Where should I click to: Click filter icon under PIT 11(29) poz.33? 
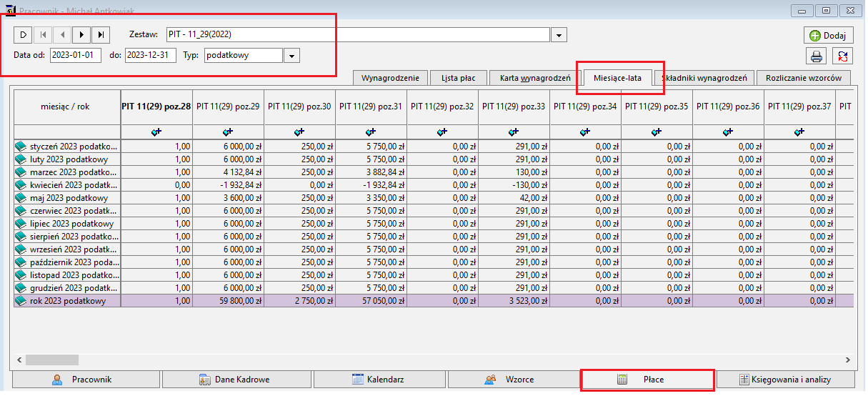pyautogui.click(x=514, y=132)
